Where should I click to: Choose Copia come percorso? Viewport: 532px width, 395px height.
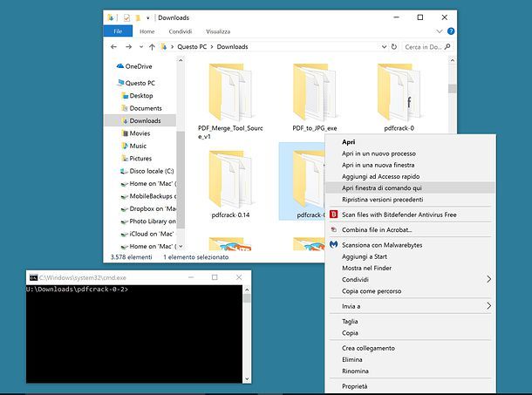pos(372,291)
